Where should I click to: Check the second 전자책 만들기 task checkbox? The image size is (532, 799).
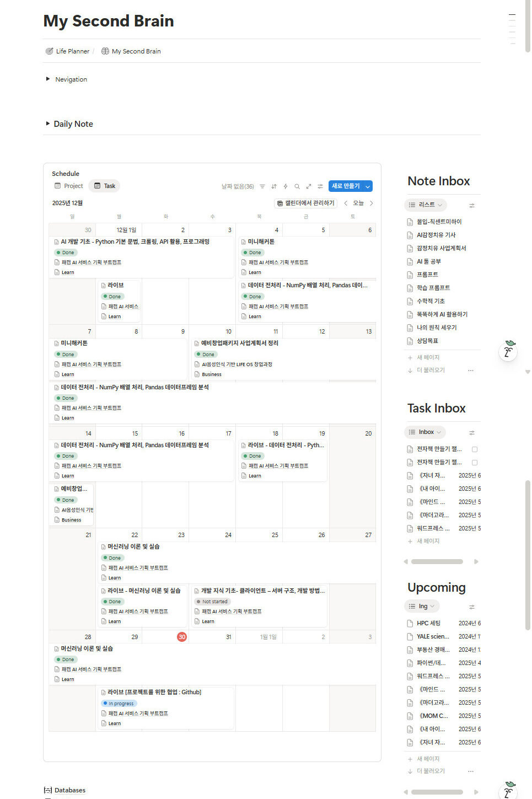coord(475,463)
